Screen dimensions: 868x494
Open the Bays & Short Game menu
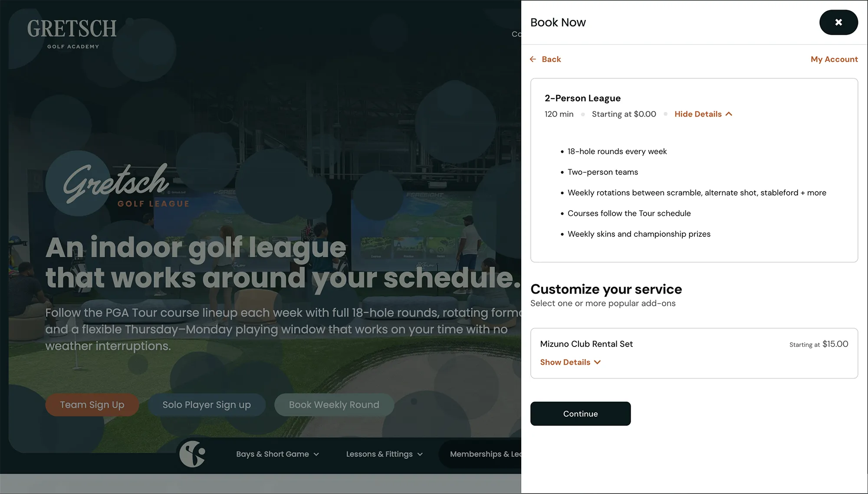(x=277, y=454)
